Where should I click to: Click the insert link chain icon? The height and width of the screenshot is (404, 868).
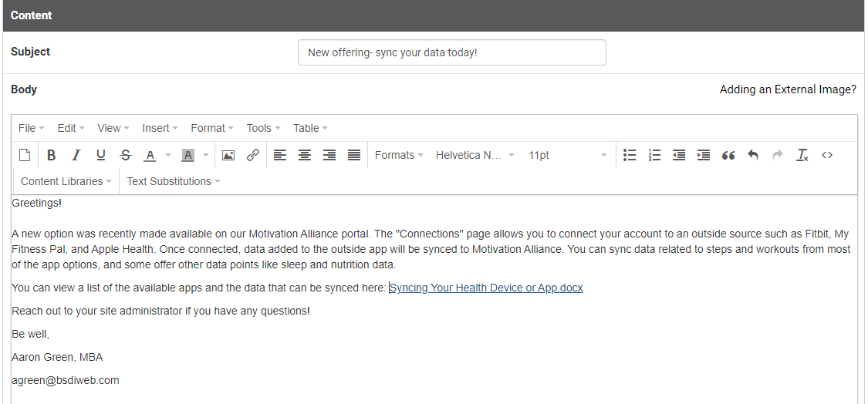[252, 155]
